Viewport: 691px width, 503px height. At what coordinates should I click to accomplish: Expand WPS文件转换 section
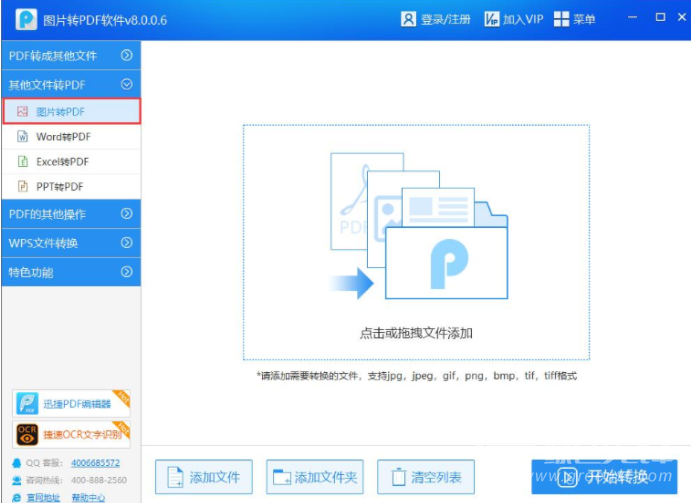point(71,243)
